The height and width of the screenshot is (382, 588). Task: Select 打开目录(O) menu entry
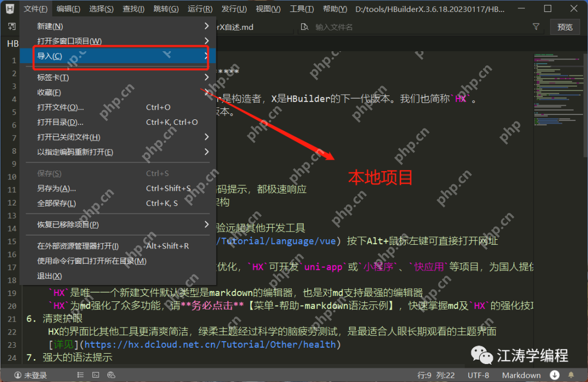(x=60, y=122)
